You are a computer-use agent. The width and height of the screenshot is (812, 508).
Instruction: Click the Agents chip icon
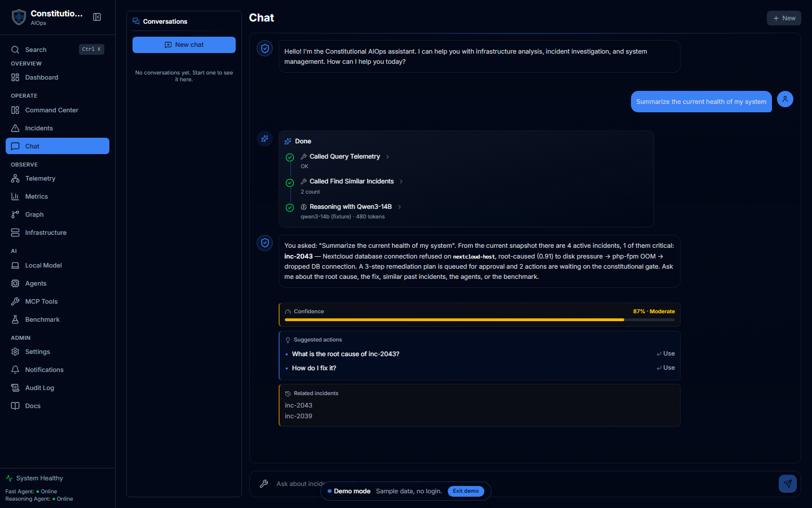(15, 283)
